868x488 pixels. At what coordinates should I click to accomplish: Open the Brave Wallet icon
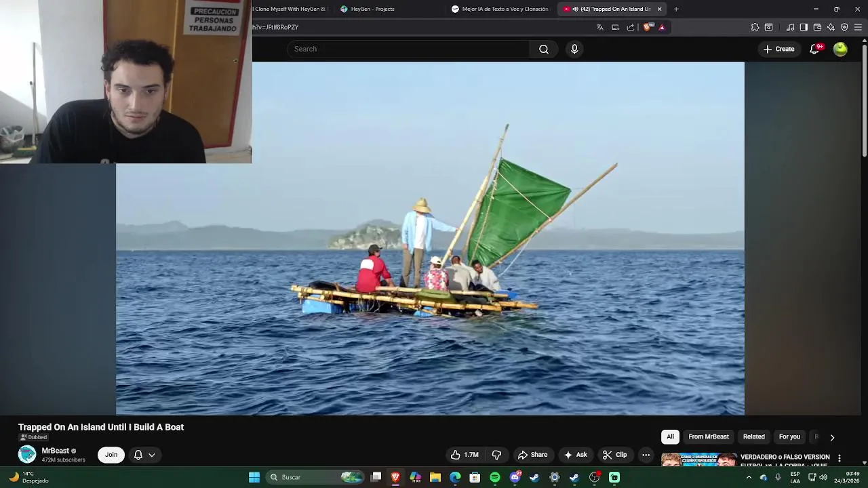(817, 27)
